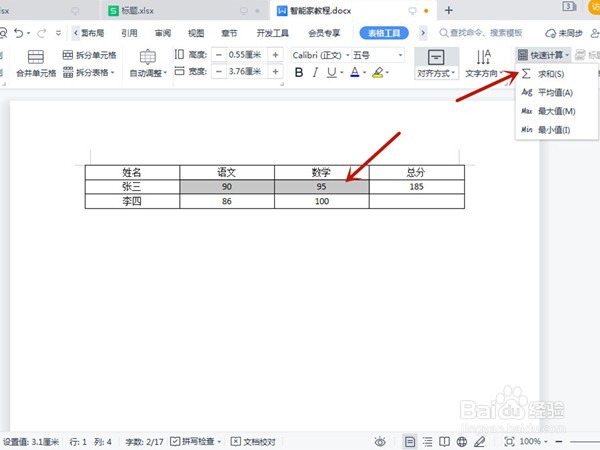Screen dimensions: 600x450
Task: Open the highlight color dropdown arrow
Action: pos(388,72)
